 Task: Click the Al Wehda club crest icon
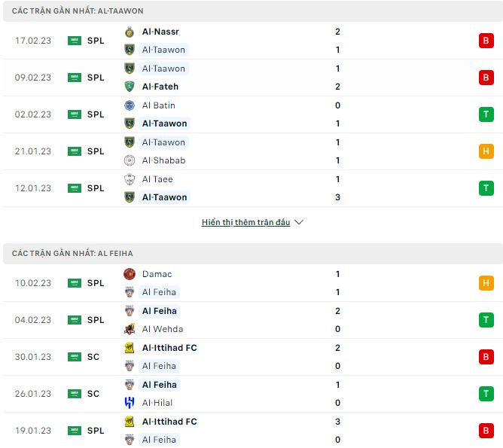(x=130, y=329)
